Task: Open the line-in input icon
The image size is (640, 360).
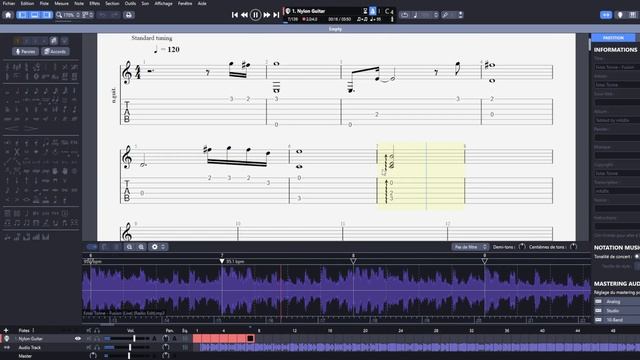Action: pyautogui.click(x=460, y=15)
